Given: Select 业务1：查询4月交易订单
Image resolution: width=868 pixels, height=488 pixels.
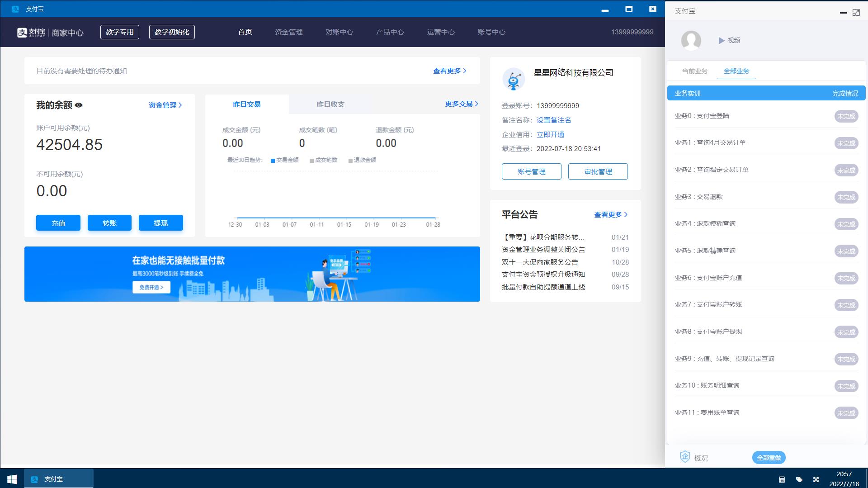Looking at the screenshot, I should pos(710,142).
